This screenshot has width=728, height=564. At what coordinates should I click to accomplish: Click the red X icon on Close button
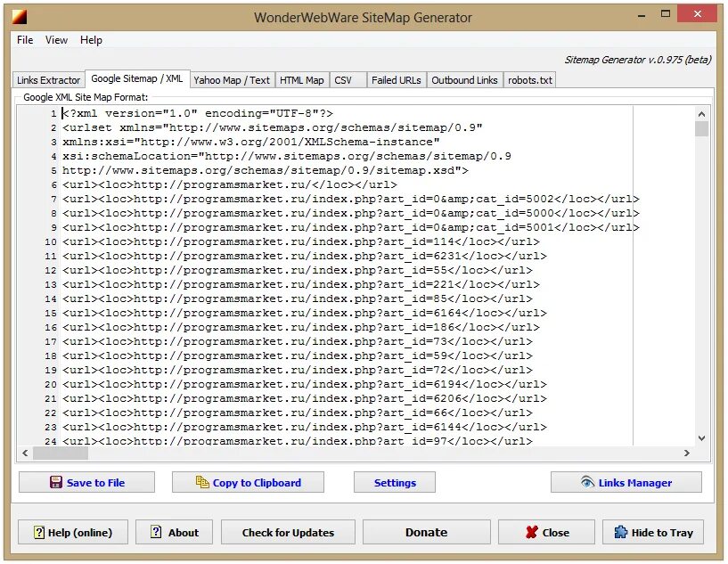click(532, 532)
